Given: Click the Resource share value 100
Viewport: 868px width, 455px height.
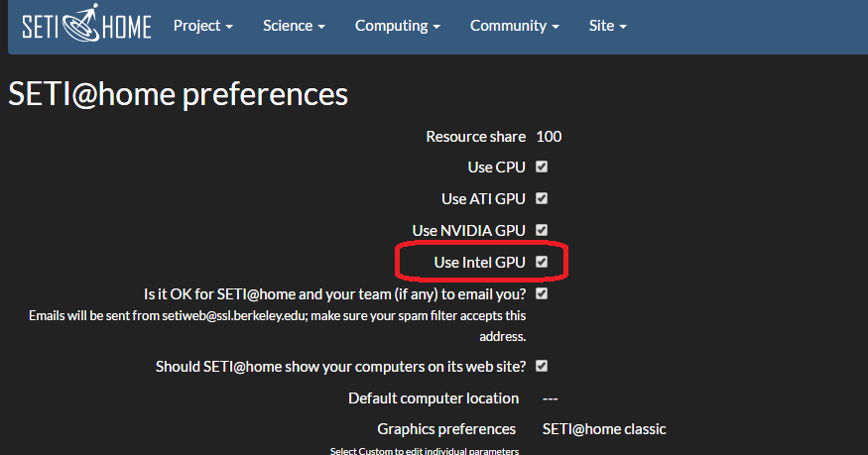Looking at the screenshot, I should coord(549,137).
